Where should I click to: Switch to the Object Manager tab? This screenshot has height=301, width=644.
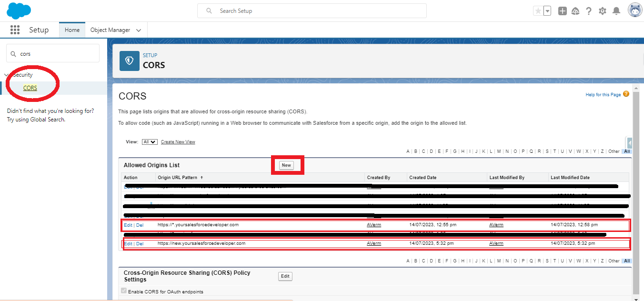pyautogui.click(x=110, y=30)
